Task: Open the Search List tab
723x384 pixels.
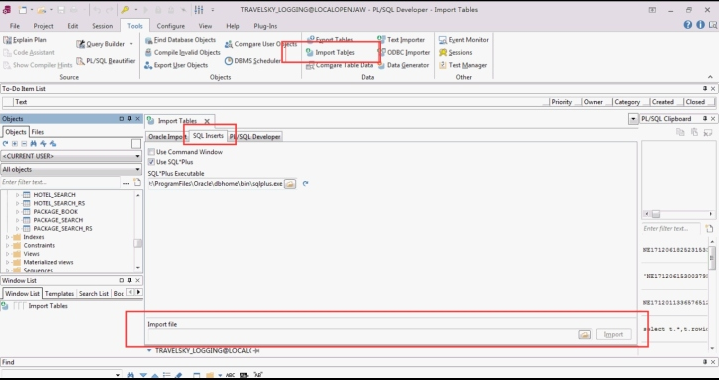Action: (94, 294)
